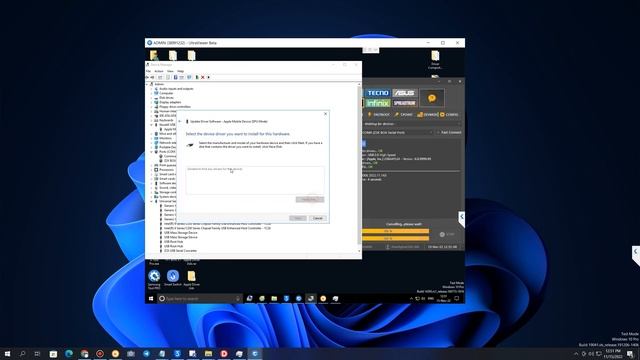Screen dimensions: 640x360
Task: Select Spreadtrum brand logo in tool window
Action: pyautogui.click(x=404, y=103)
